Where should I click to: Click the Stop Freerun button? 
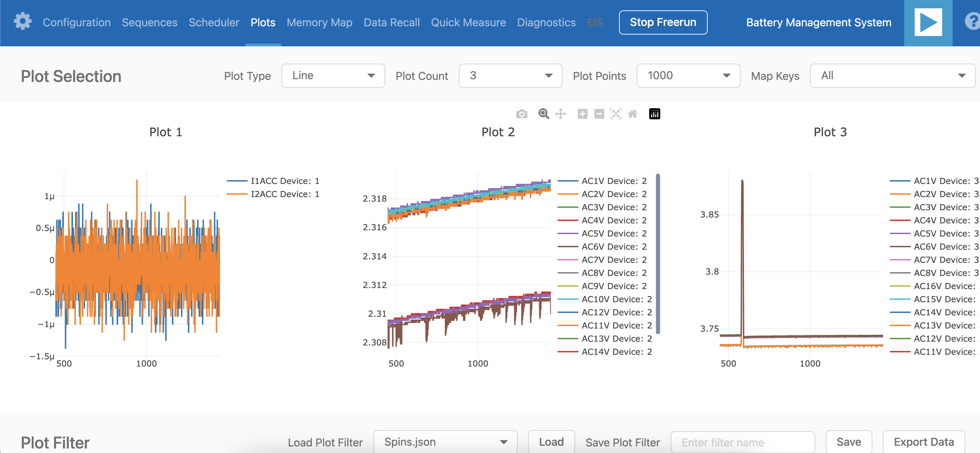[663, 22]
